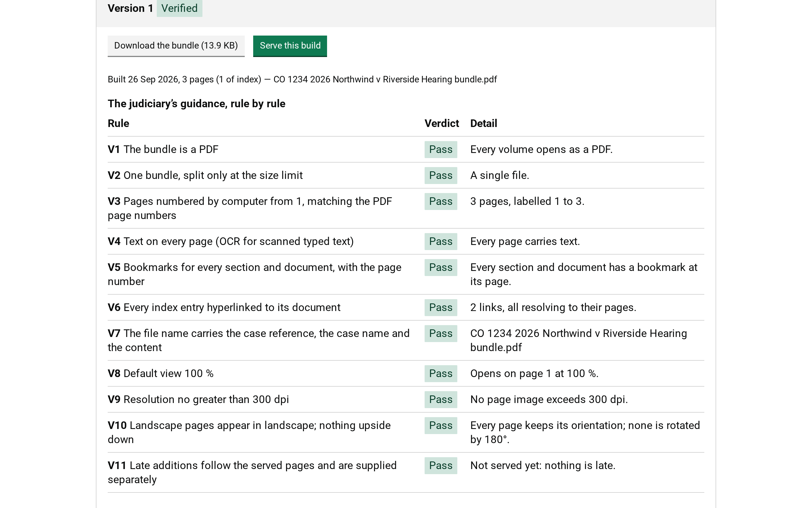Select rule V6 Every index entry hyperlinked
Viewport: 812px width, 508px height.
tap(224, 307)
